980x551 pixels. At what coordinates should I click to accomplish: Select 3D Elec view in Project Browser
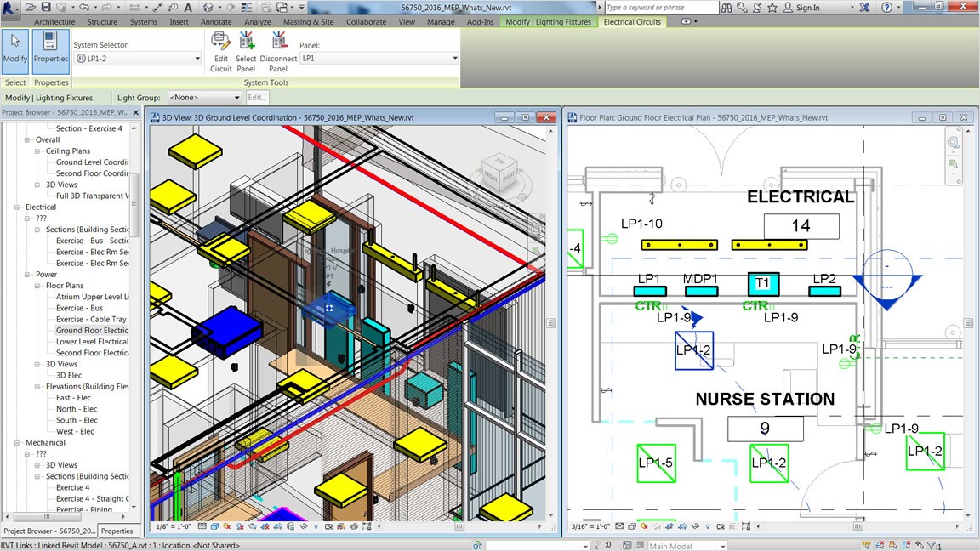[x=69, y=376]
